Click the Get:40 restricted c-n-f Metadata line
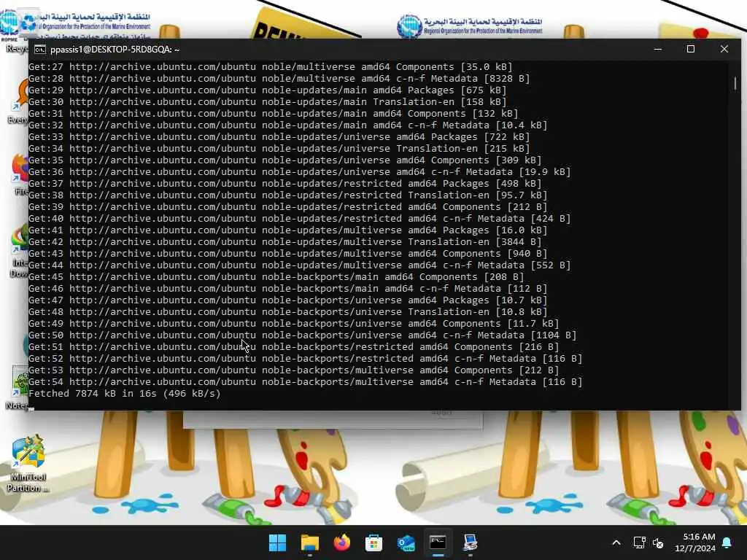This screenshot has width=747, height=560. point(299,218)
